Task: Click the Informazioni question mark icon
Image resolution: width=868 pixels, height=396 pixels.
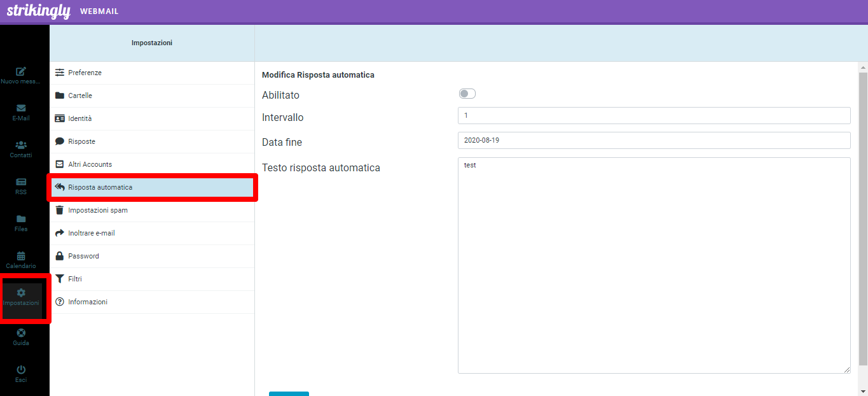Action: click(60, 302)
